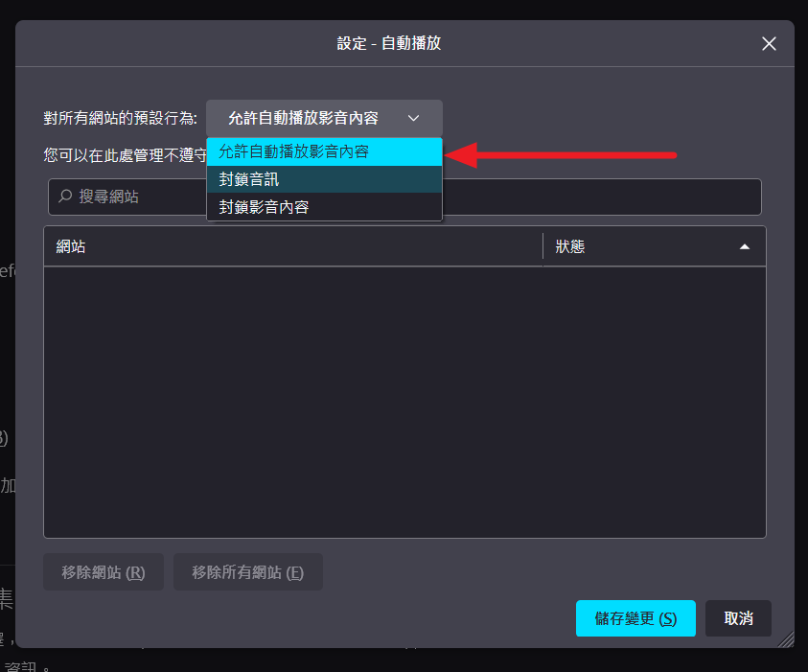Click the divider between 網站 and 狀態 columns
The height and width of the screenshot is (672, 808).
click(x=543, y=247)
